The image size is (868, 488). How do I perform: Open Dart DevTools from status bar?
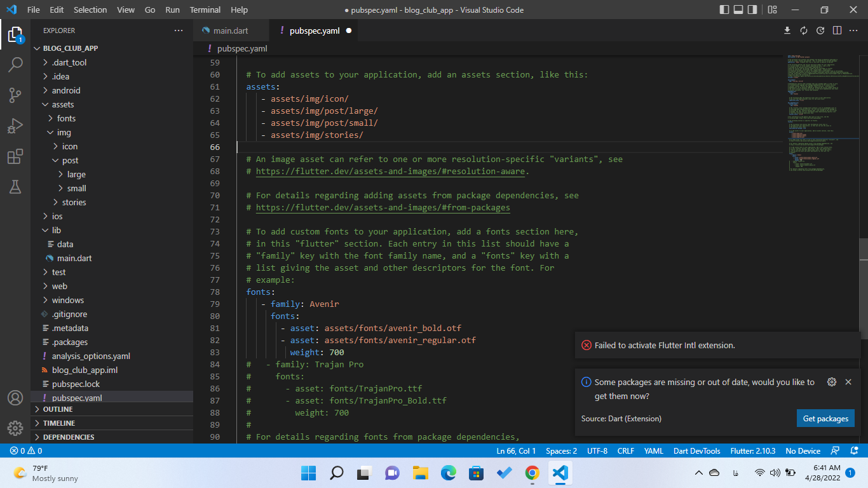[x=697, y=451]
